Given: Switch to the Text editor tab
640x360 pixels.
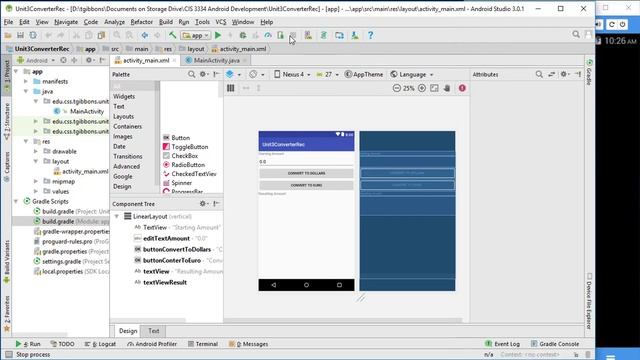Looking at the screenshot, I should (153, 331).
